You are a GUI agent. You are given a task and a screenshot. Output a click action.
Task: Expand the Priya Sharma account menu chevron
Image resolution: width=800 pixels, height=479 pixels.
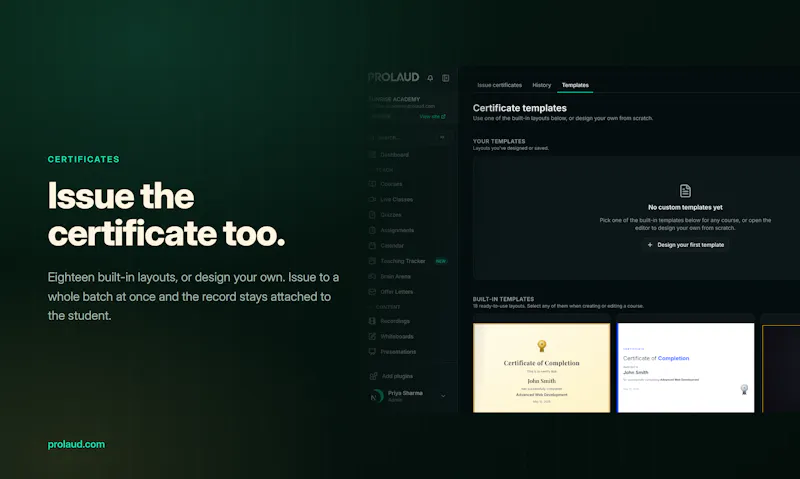[443, 396]
